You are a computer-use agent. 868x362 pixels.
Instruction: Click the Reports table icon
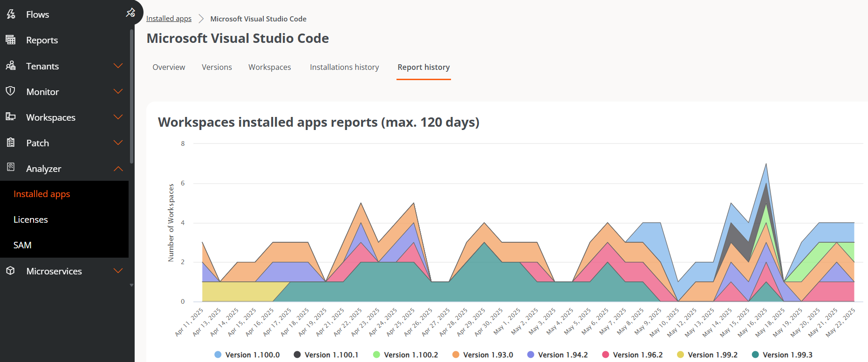click(x=11, y=40)
